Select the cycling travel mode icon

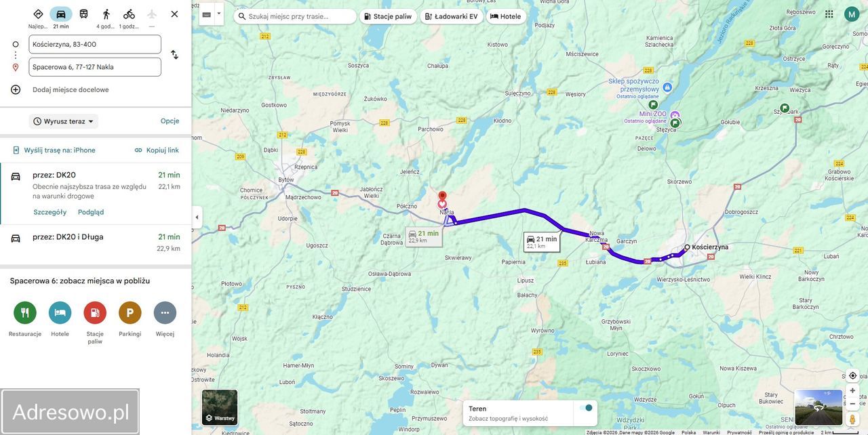point(129,14)
